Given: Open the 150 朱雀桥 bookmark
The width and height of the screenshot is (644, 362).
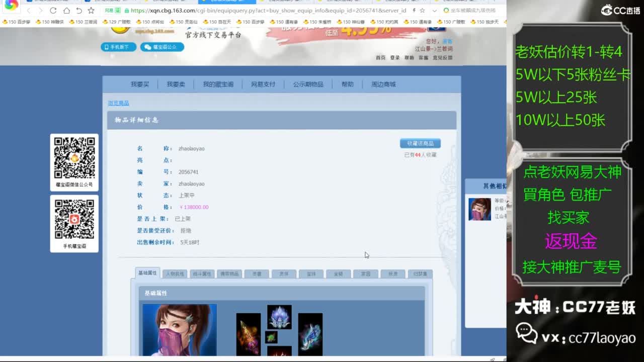Looking at the screenshot, I should pyautogui.click(x=317, y=22).
